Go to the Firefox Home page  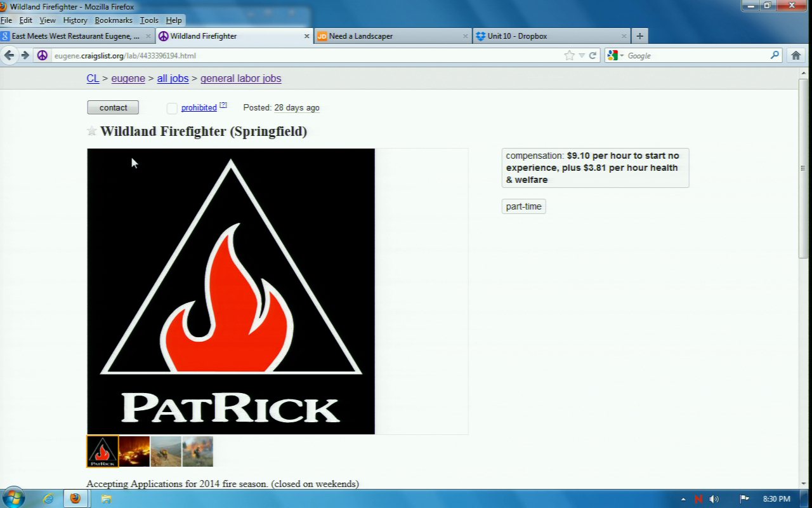pyautogui.click(x=796, y=55)
